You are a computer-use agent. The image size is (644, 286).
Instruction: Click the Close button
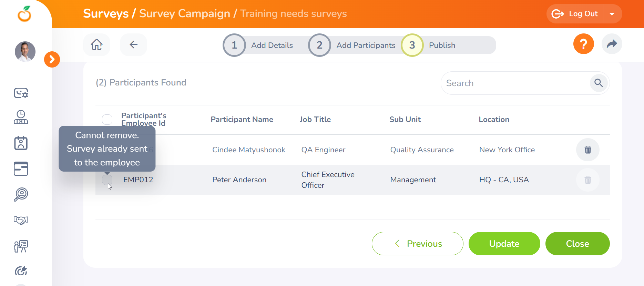pyautogui.click(x=577, y=244)
